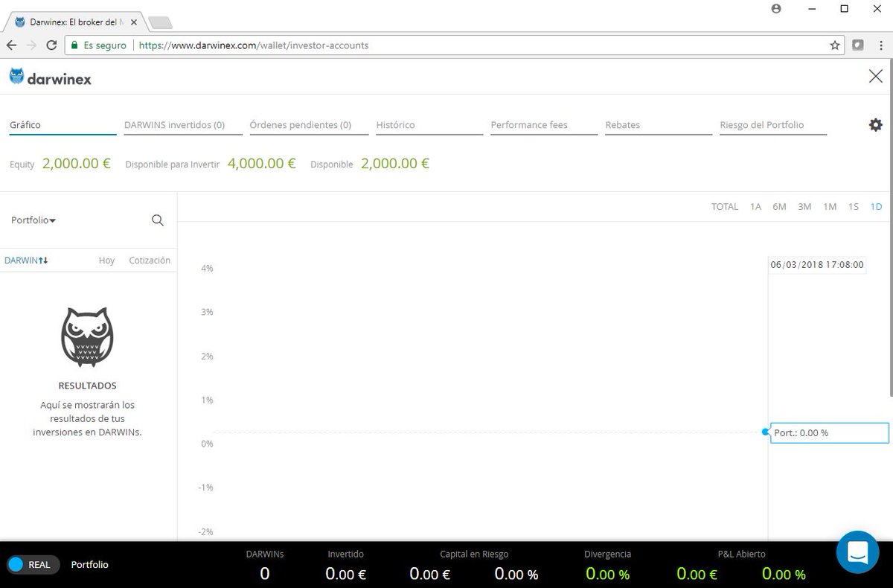The width and height of the screenshot is (893, 588).
Task: Click the green padlock security icon
Action: (x=74, y=45)
